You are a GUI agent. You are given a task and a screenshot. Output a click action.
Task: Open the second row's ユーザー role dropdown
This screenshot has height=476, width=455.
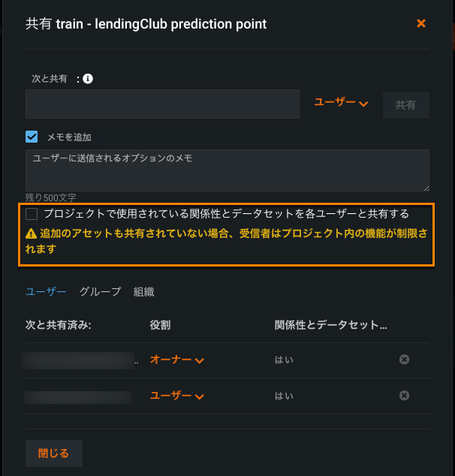tap(177, 396)
